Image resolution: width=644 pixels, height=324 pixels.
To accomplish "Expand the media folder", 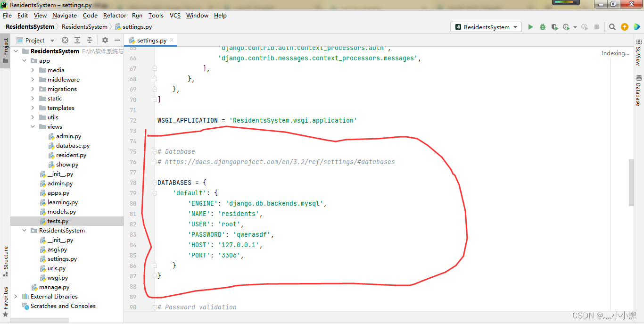I will coord(33,70).
